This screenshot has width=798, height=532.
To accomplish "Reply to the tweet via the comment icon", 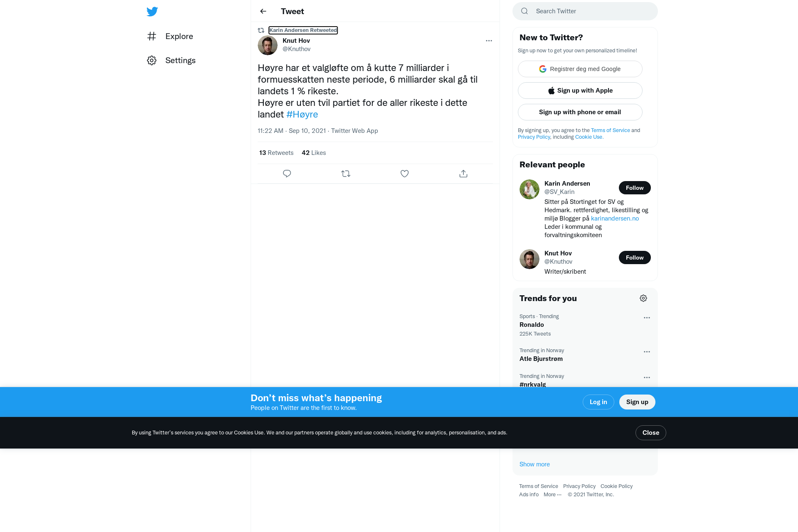I will tap(287, 174).
